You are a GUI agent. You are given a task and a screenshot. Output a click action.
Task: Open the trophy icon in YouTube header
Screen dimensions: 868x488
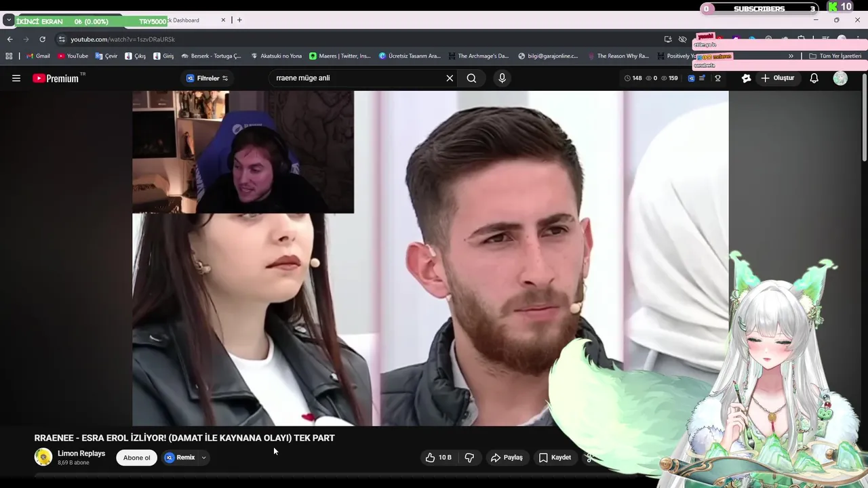[717, 78]
